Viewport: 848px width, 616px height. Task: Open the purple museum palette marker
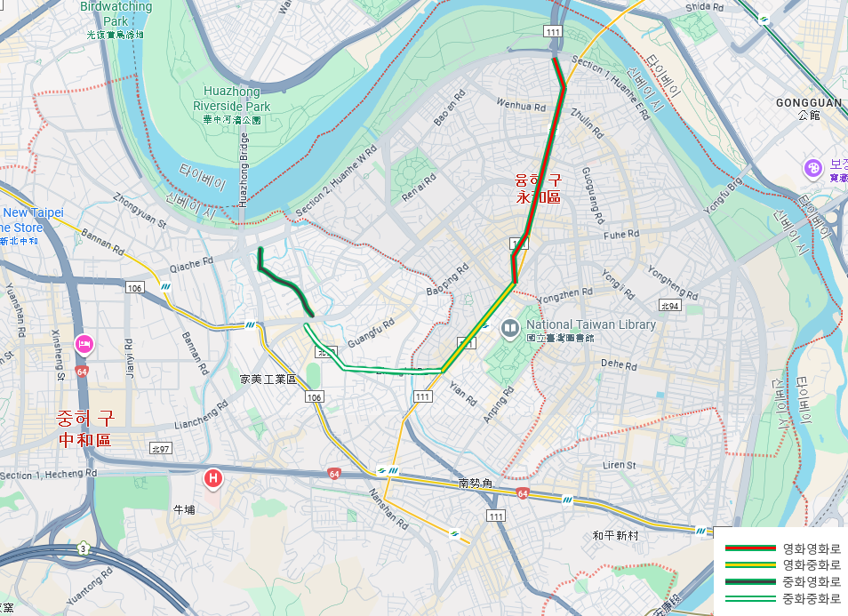812,168
